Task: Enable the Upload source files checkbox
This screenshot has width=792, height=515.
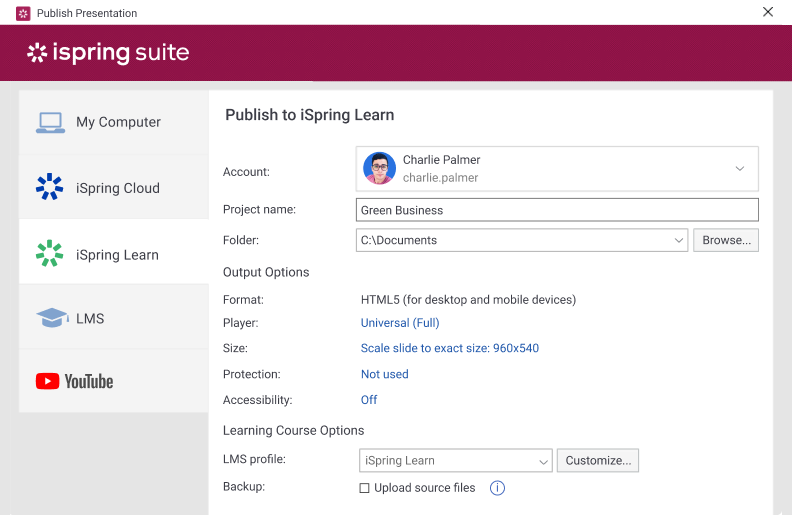Action: 364,488
